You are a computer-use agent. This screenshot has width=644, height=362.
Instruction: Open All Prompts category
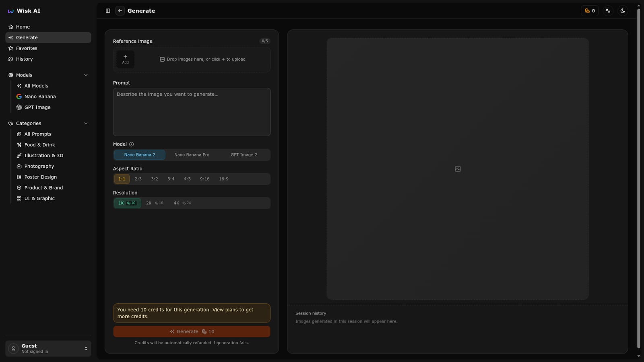coord(52,134)
